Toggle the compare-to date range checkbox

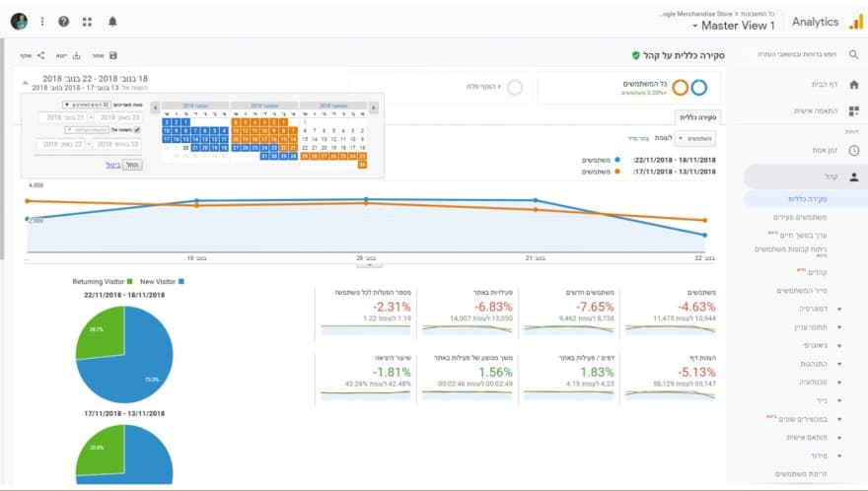[x=137, y=129]
